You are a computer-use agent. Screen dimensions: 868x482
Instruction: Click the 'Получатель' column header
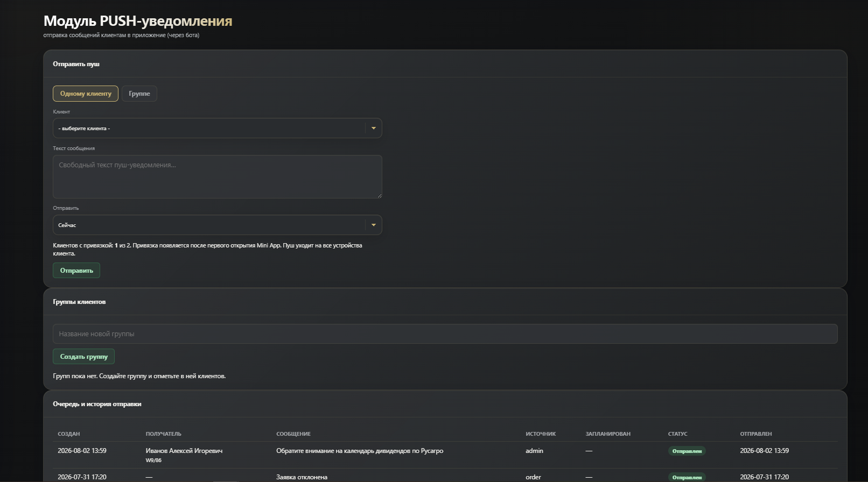[164, 434]
